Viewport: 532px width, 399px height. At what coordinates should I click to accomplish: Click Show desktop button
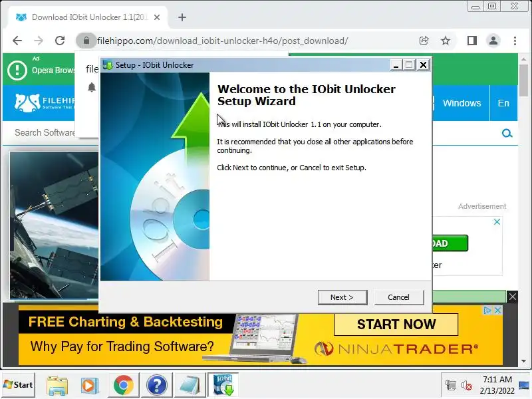[x=524, y=385]
